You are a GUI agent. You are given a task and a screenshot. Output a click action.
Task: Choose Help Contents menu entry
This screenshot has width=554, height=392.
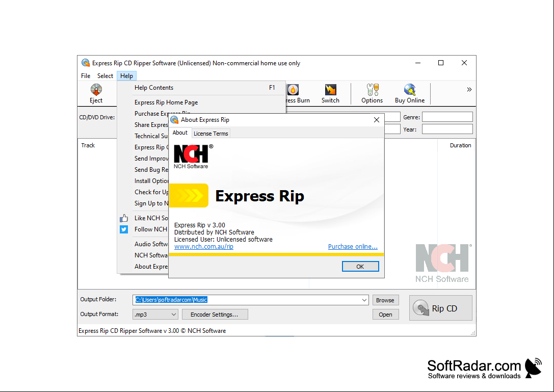click(201, 88)
